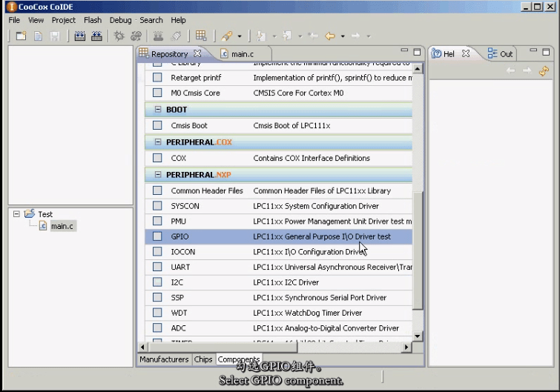This screenshot has width=560, height=392.
Task: Open Repository view from toolbar grid icon
Action: (x=201, y=36)
